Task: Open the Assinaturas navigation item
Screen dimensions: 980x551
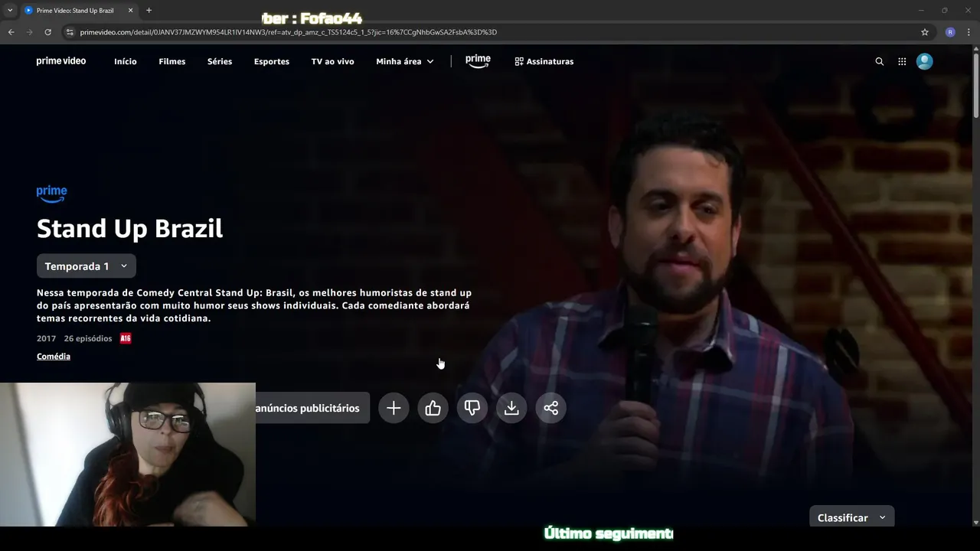Action: click(544, 61)
